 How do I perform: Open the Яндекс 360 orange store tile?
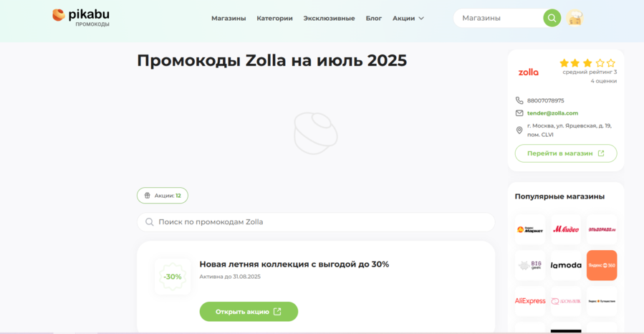pyautogui.click(x=602, y=265)
